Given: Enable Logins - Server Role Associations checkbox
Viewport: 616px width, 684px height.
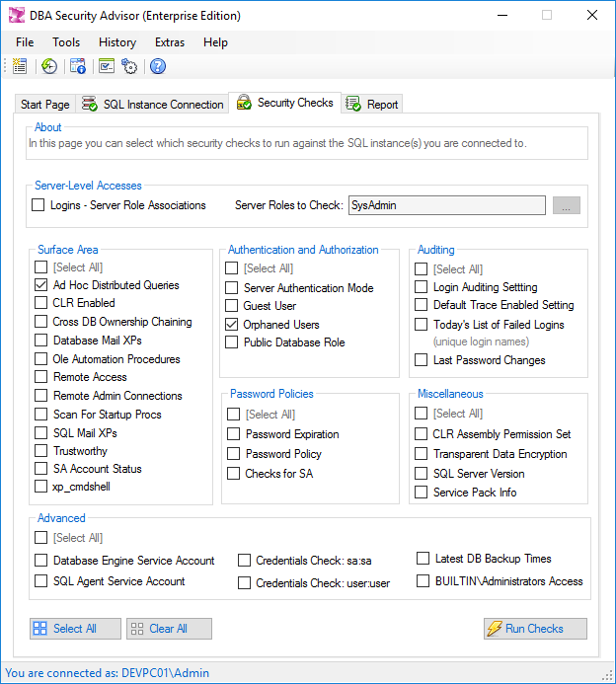Looking at the screenshot, I should point(38,205).
